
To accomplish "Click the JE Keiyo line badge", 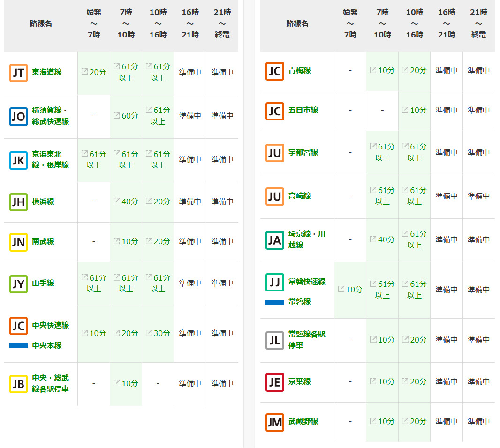I will click(274, 382).
